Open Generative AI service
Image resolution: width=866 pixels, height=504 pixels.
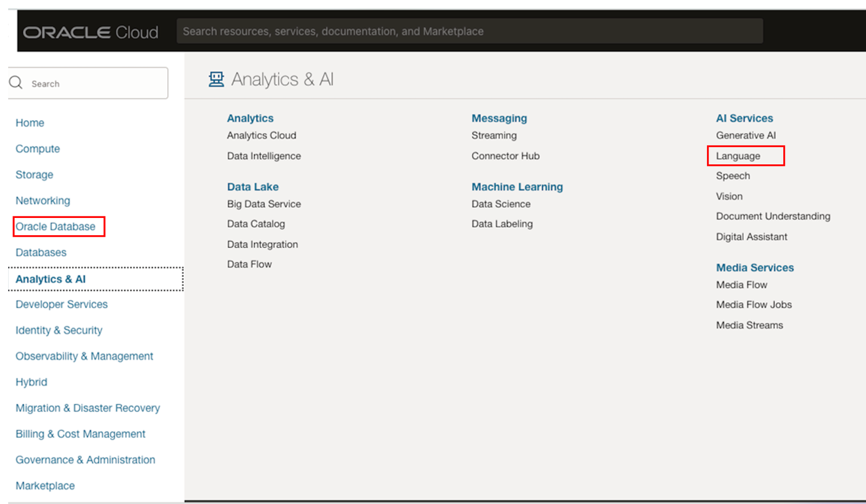[746, 135]
